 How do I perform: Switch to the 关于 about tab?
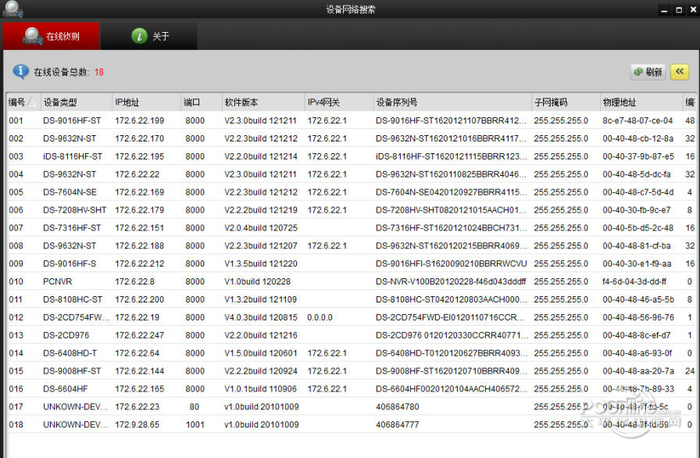pyautogui.click(x=149, y=36)
